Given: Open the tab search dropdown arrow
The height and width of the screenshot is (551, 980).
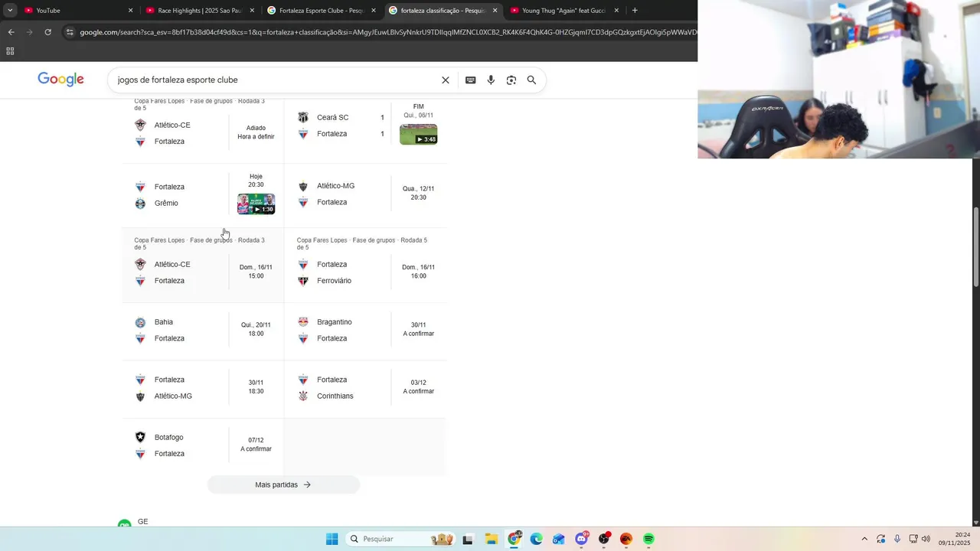Looking at the screenshot, I should coord(10,11).
